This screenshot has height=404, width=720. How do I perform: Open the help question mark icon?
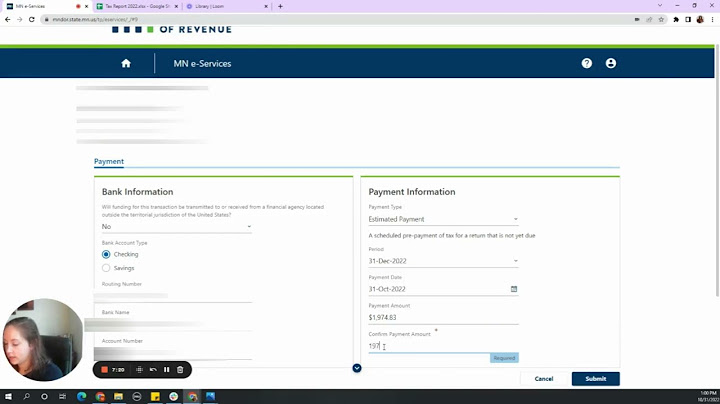coord(586,63)
